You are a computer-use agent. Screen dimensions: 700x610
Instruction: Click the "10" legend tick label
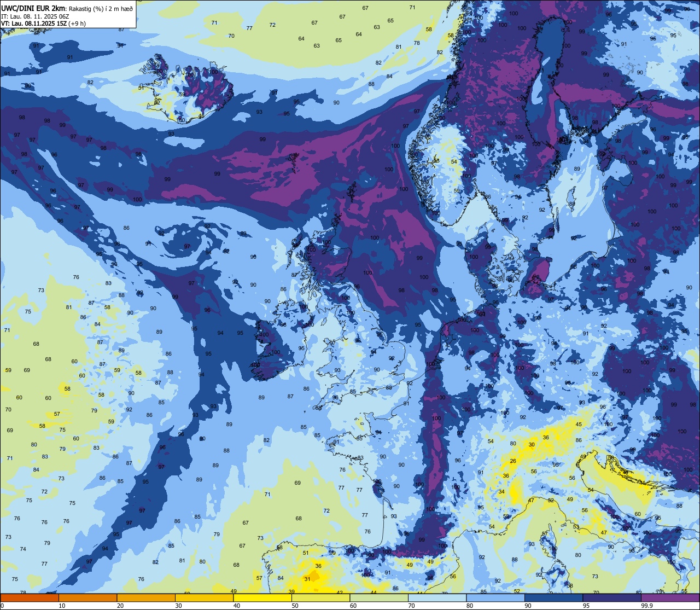point(62,606)
